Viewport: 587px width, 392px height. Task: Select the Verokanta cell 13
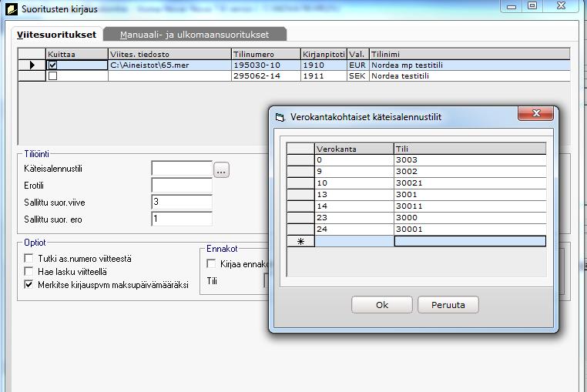click(x=354, y=195)
